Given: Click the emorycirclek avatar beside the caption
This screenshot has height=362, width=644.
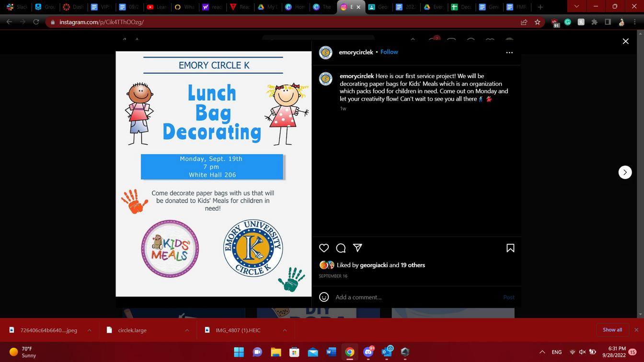Looking at the screenshot, I should (x=326, y=79).
